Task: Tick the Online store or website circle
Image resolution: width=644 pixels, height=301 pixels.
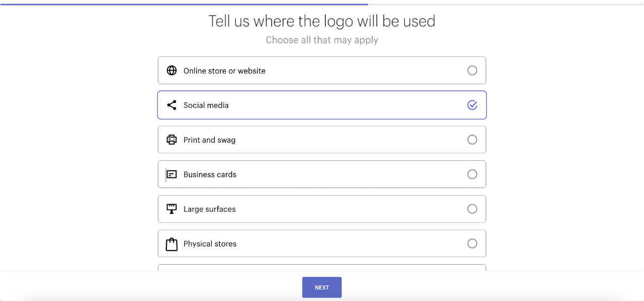Action: (x=472, y=71)
